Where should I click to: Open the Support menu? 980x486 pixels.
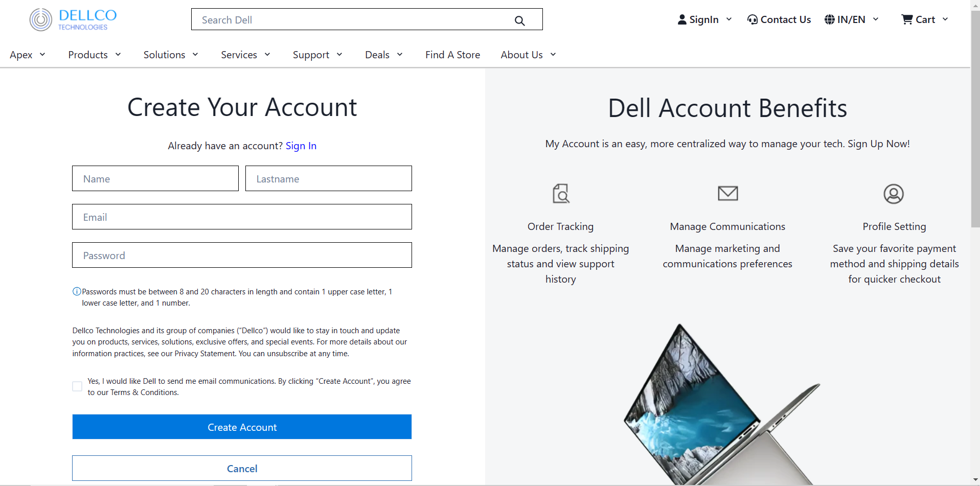[311, 55]
